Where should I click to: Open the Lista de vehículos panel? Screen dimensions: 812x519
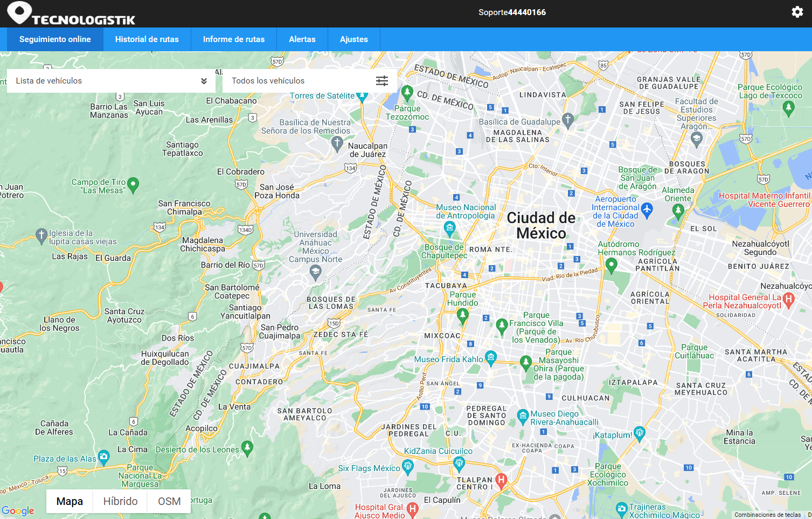point(111,81)
